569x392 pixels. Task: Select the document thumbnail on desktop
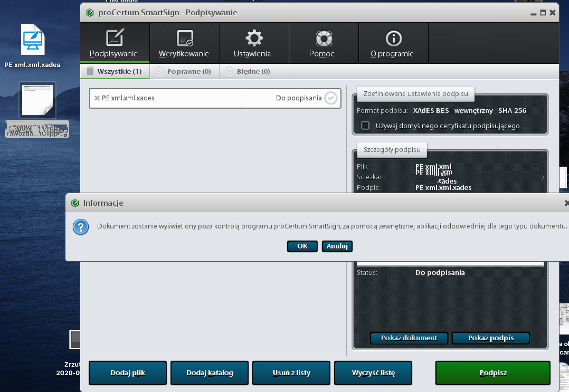(38, 100)
